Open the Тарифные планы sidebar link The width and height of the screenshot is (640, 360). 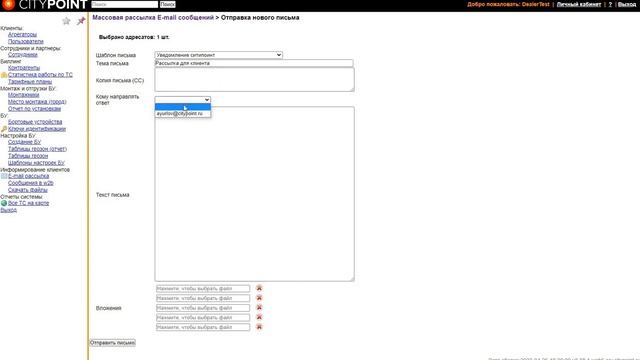[x=30, y=82]
